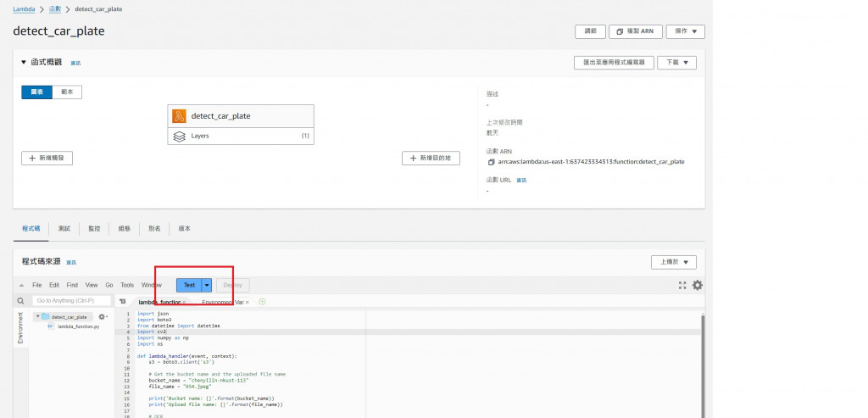Open the Find menu in the editor
Image resolution: width=868 pixels, height=418 pixels.
click(72, 285)
